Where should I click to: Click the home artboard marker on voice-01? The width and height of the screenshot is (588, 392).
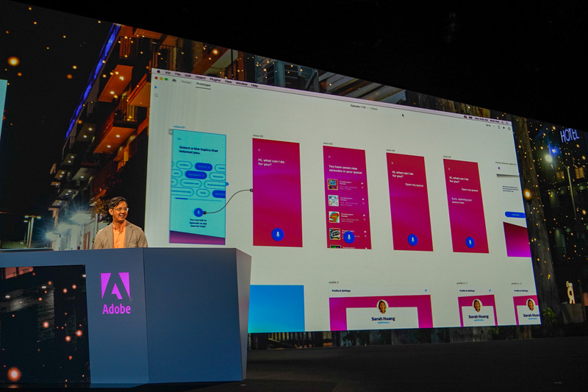coord(171,132)
